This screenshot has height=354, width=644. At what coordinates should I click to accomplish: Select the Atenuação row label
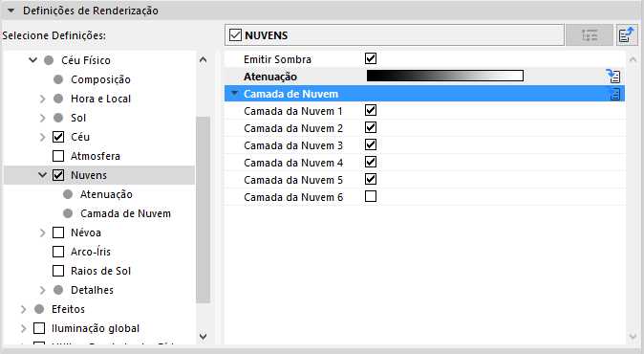click(270, 77)
